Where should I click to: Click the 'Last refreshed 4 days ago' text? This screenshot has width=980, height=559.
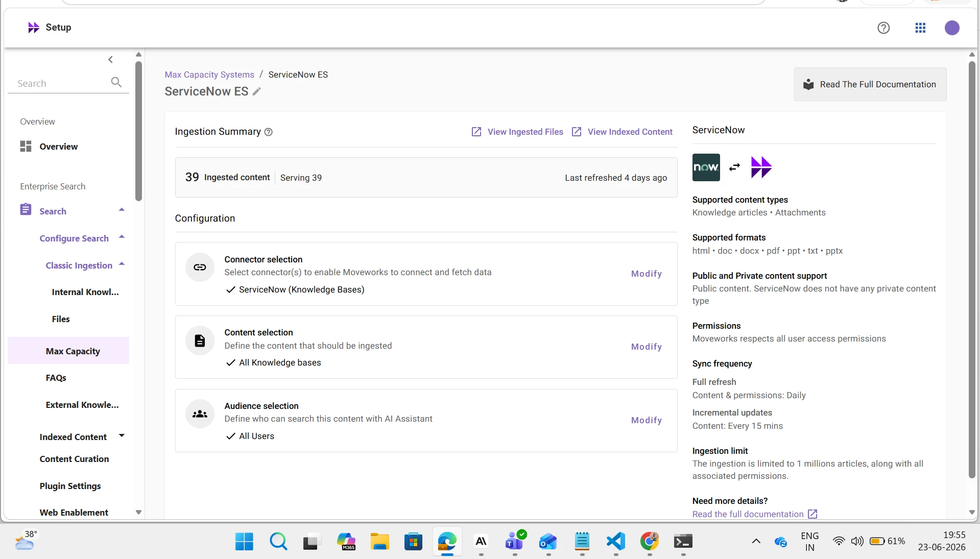[616, 178]
